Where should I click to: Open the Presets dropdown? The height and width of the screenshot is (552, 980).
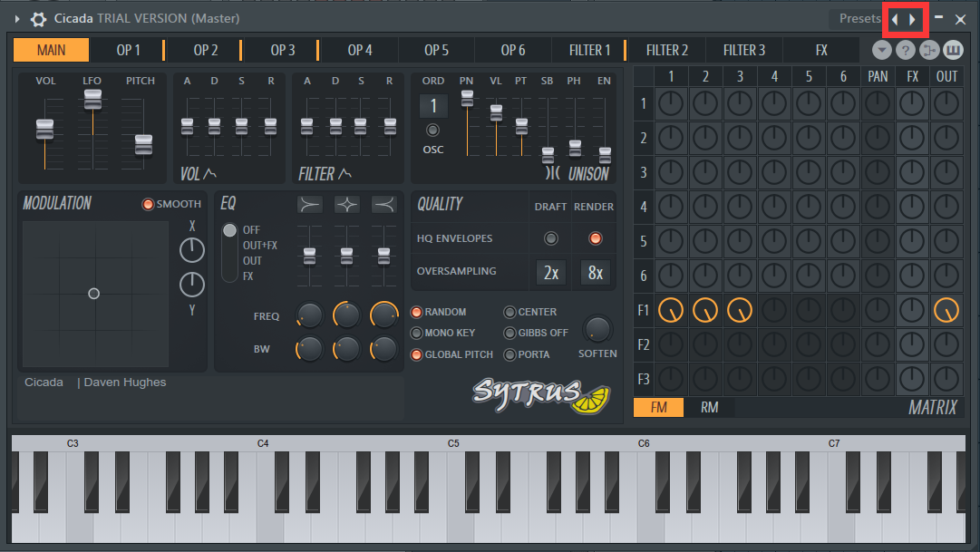click(x=859, y=19)
